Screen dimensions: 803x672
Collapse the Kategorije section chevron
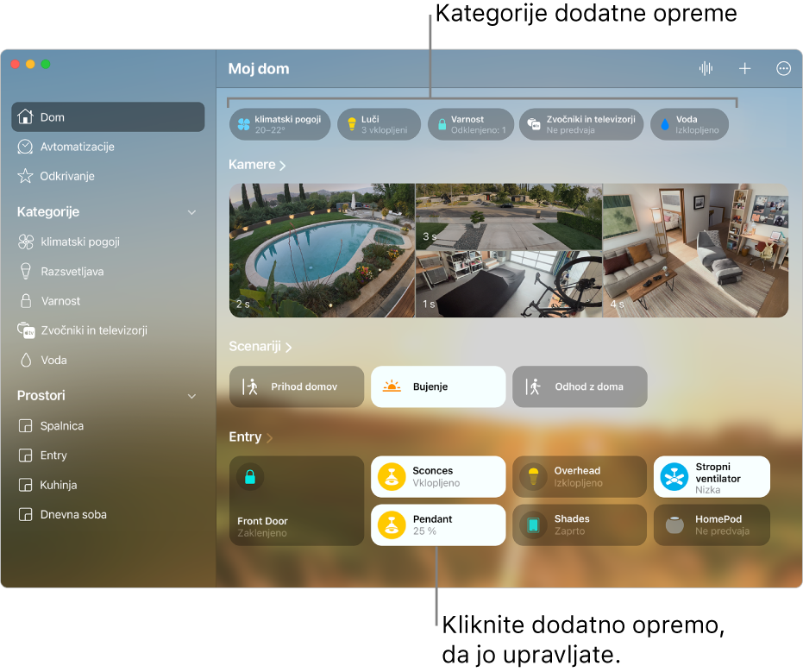point(191,212)
